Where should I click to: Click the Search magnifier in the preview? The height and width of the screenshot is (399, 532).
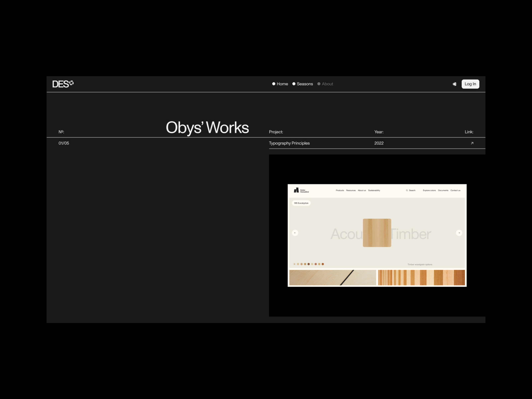click(x=407, y=191)
